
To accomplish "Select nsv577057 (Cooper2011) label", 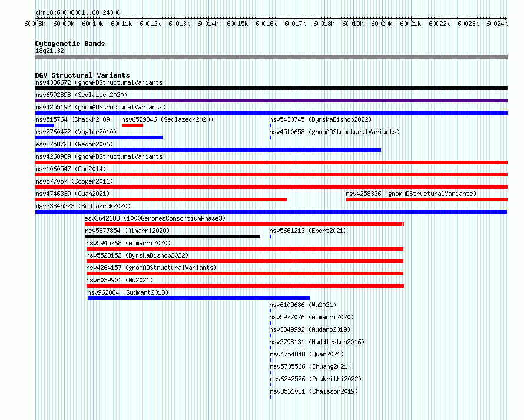I will 74,181.
